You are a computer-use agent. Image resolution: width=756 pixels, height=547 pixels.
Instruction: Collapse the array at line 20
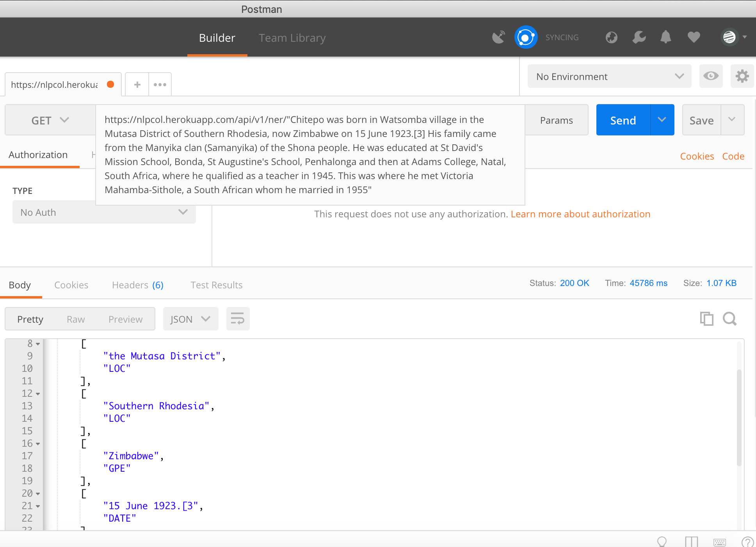(38, 494)
